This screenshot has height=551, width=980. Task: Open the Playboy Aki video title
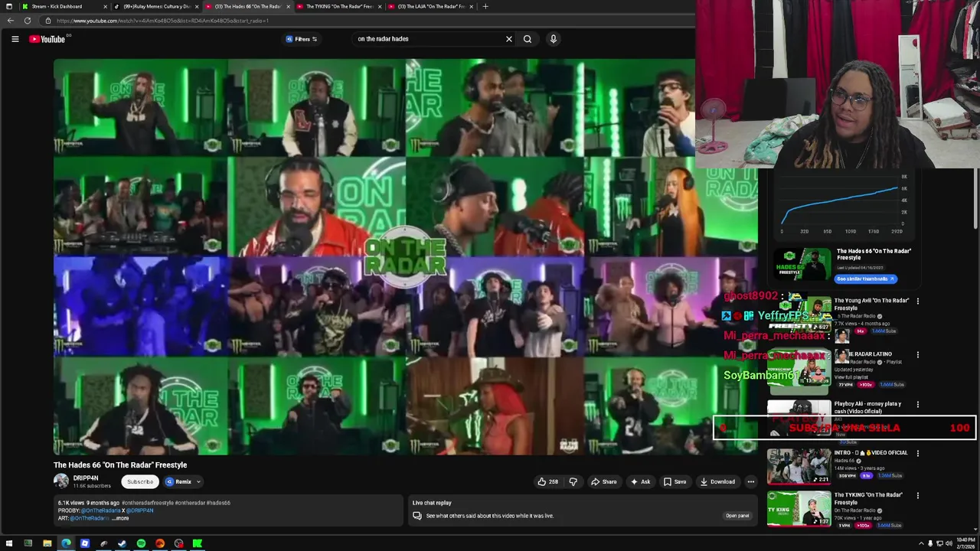coord(867,407)
